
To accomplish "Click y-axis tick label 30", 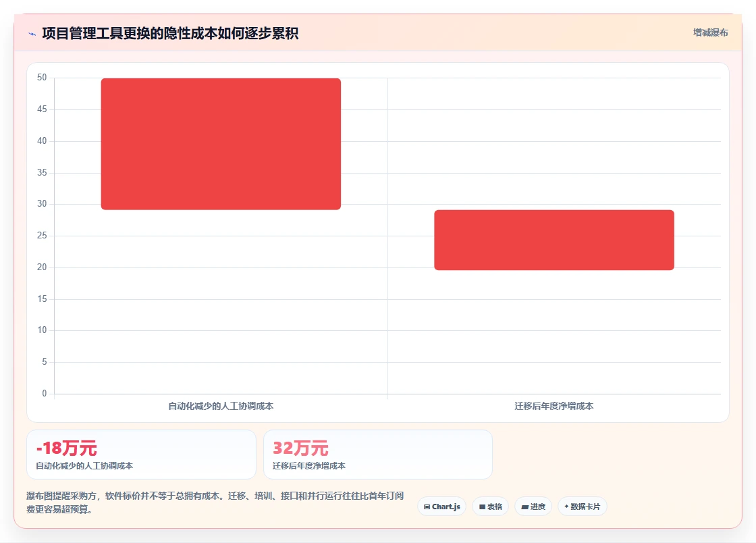I will [x=42, y=204].
